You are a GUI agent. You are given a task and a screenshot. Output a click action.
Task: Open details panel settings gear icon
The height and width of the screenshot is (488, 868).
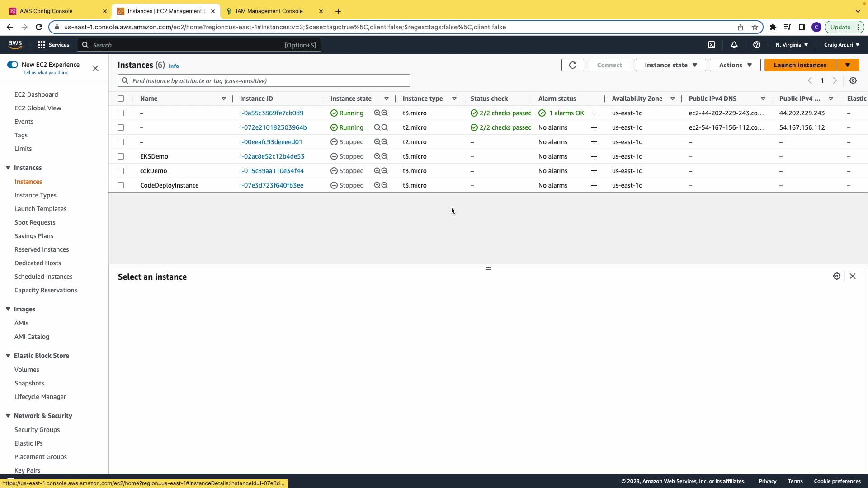click(837, 276)
